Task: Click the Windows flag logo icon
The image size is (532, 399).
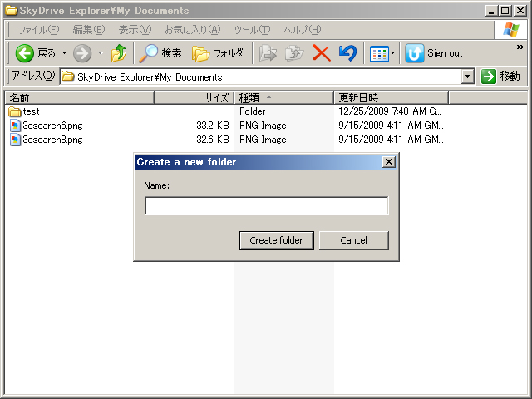Action: tap(511, 30)
